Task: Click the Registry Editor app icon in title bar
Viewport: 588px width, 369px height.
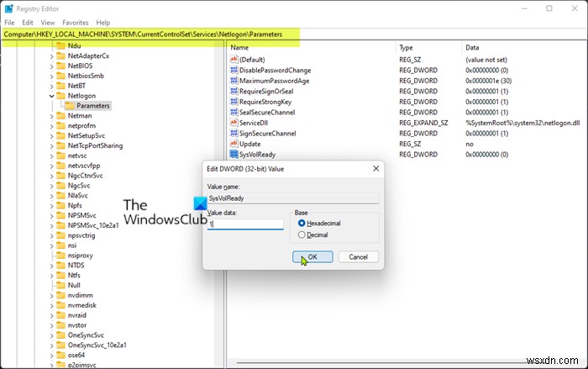Action: tap(9, 8)
